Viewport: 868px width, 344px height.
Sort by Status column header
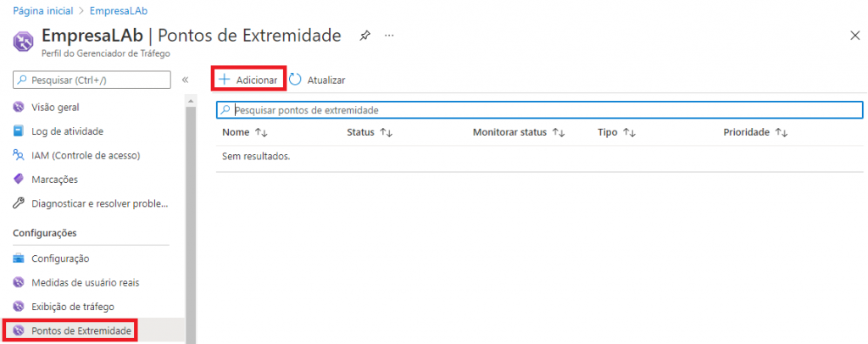[370, 133]
